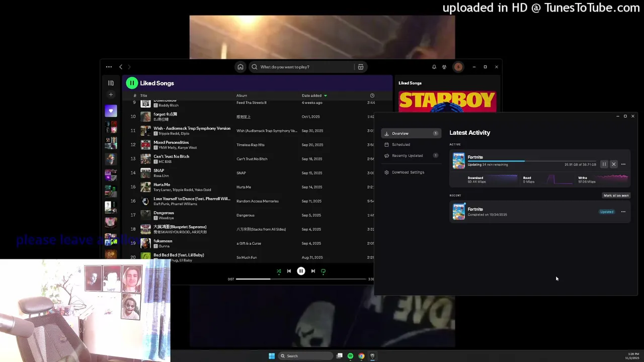Screen dimensions: 644x362
Task: Click the 'Updated' badge on Fortnite
Action: pyautogui.click(x=607, y=212)
